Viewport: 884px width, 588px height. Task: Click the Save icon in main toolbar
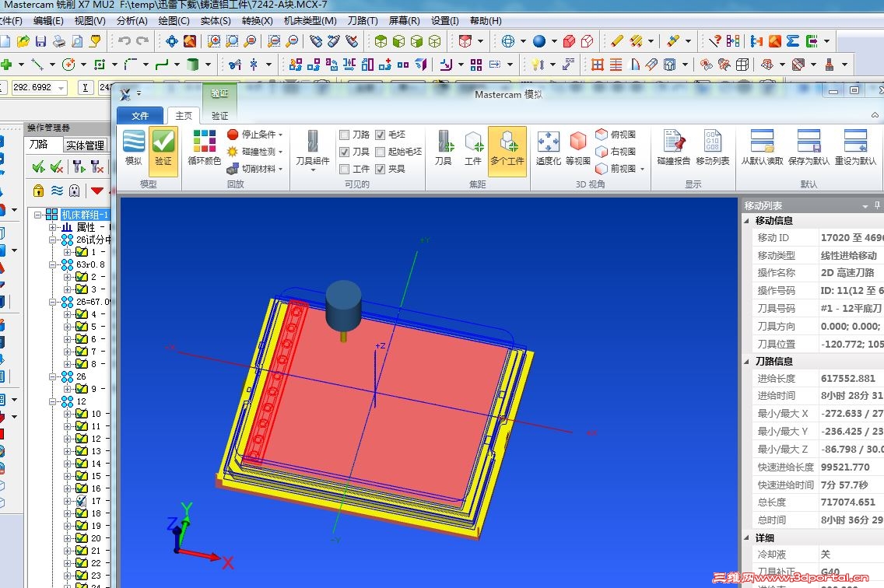(40, 41)
